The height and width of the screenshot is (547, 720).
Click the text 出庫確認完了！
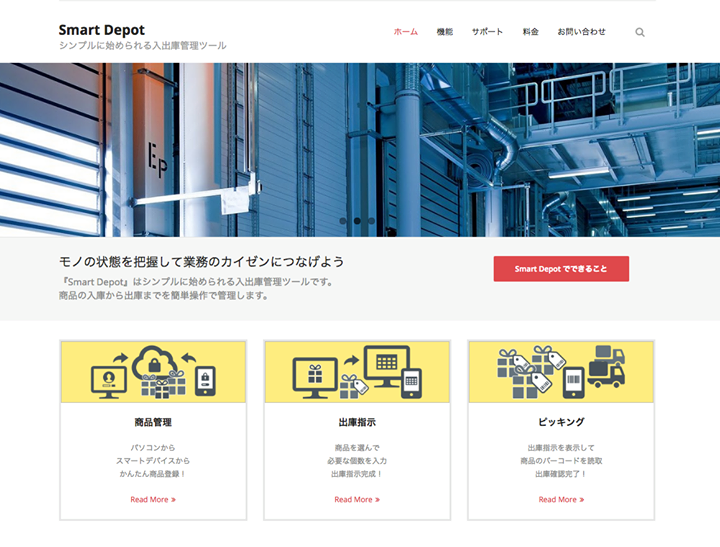click(x=561, y=474)
